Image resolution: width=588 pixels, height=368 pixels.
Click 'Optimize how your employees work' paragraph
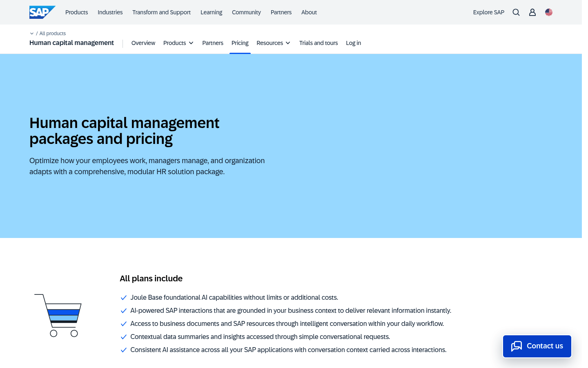(147, 166)
